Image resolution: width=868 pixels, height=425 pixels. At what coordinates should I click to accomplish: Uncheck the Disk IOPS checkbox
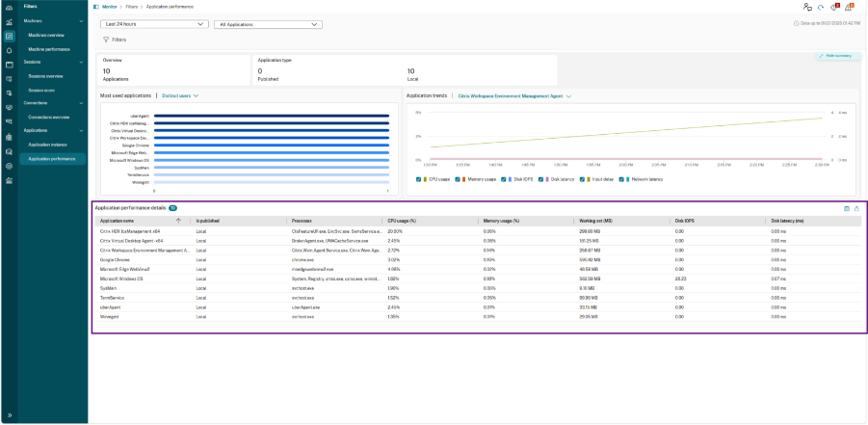(503, 179)
